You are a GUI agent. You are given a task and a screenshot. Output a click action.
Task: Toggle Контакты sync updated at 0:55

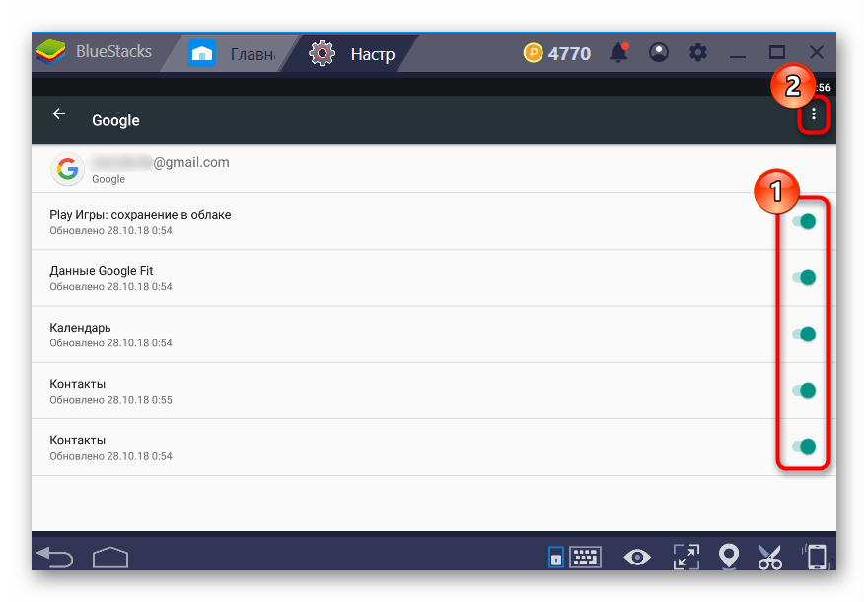(x=804, y=391)
